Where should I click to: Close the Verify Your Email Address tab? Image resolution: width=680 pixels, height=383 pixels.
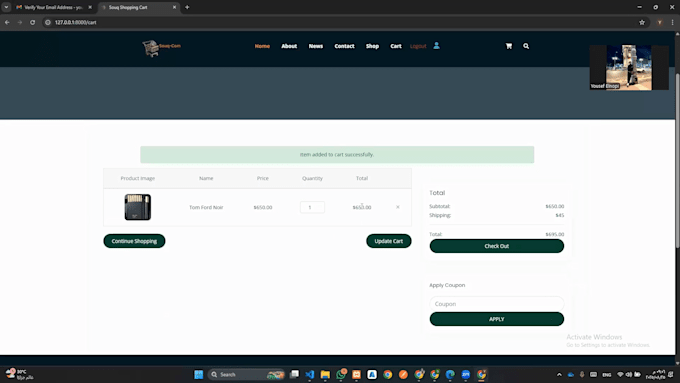tap(90, 7)
